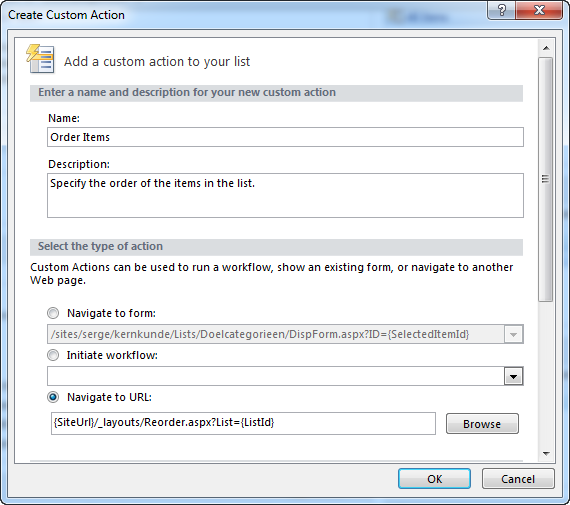
Task: Confirm with the OK button
Action: (x=434, y=479)
